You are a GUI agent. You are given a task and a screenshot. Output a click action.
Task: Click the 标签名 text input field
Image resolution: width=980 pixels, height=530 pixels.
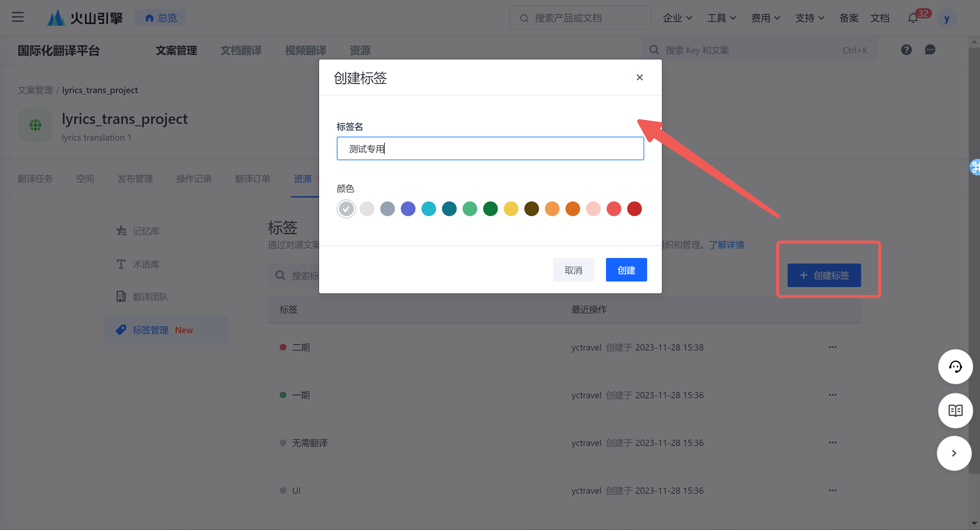[490, 148]
